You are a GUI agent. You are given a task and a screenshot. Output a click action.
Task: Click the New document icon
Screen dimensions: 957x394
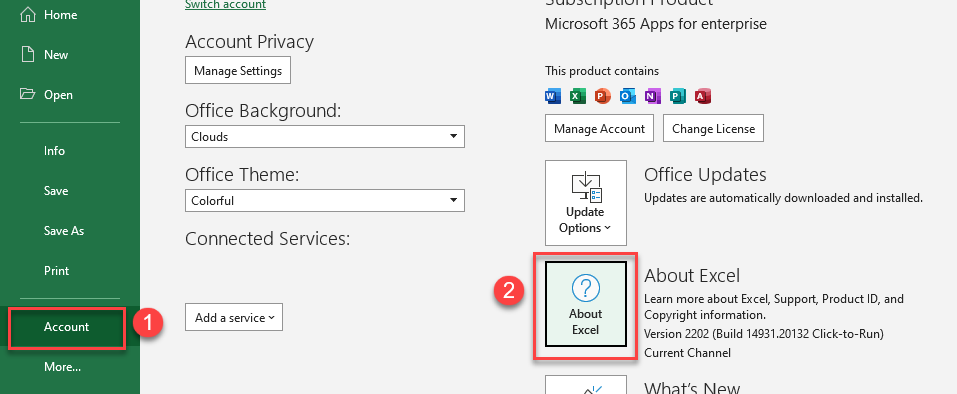point(28,54)
